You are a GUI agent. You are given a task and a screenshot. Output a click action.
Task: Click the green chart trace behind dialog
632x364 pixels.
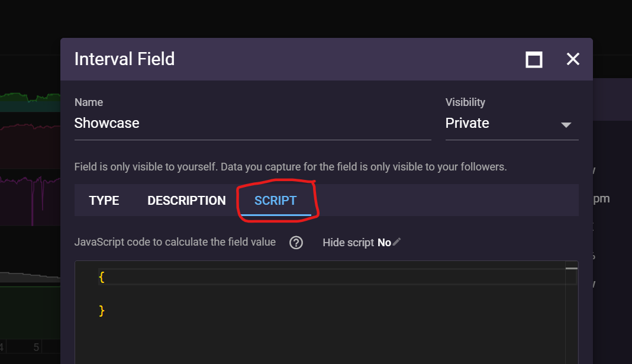pos(30,97)
